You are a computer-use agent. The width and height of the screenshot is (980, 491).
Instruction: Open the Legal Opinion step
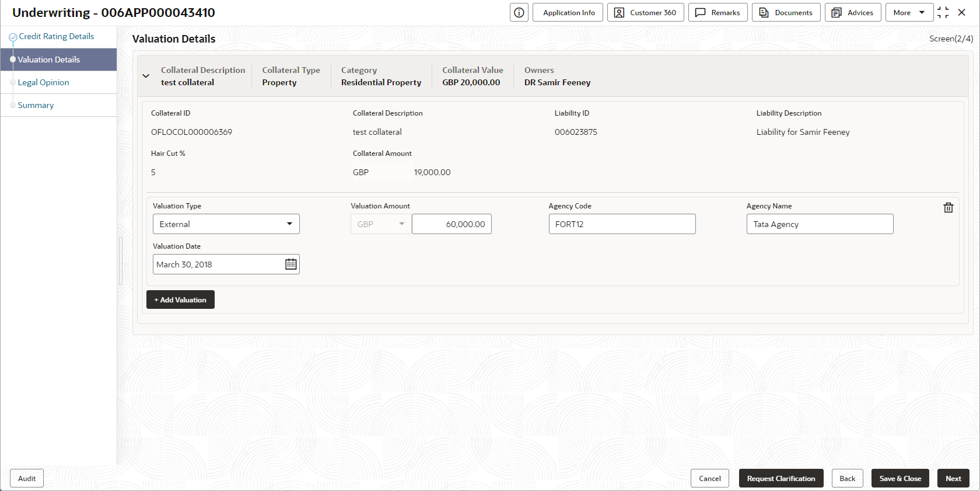point(44,82)
